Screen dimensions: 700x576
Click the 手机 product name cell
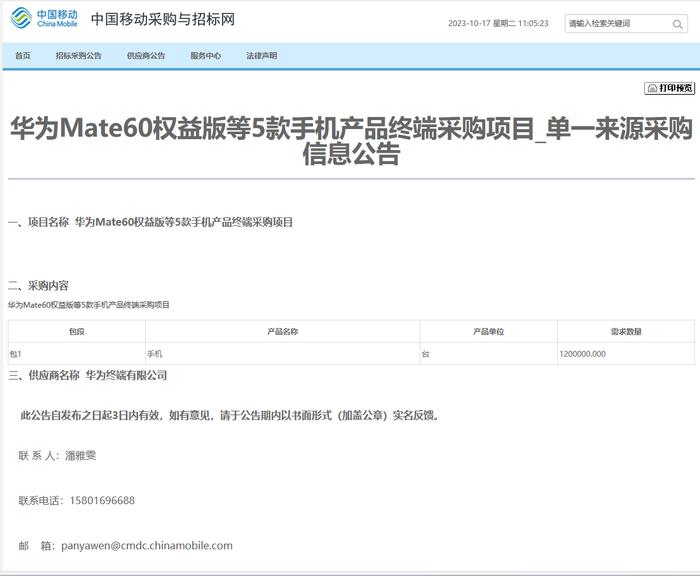283,354
